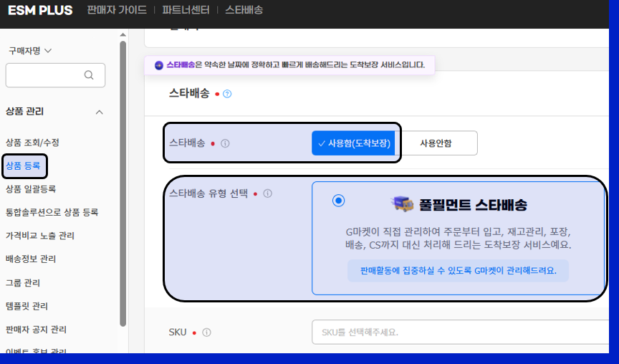Click the SKU selection input field
Screen dimensions: 619x364
pyautogui.click(x=460, y=332)
